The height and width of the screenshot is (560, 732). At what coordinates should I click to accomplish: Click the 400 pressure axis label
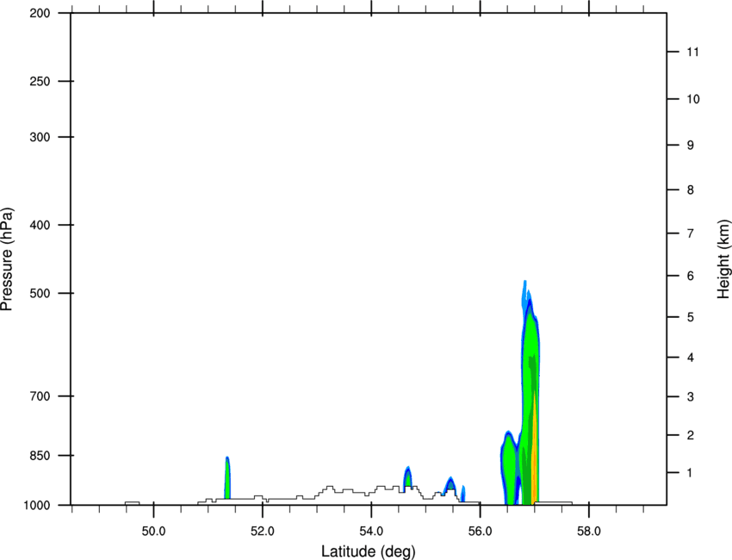click(40, 225)
